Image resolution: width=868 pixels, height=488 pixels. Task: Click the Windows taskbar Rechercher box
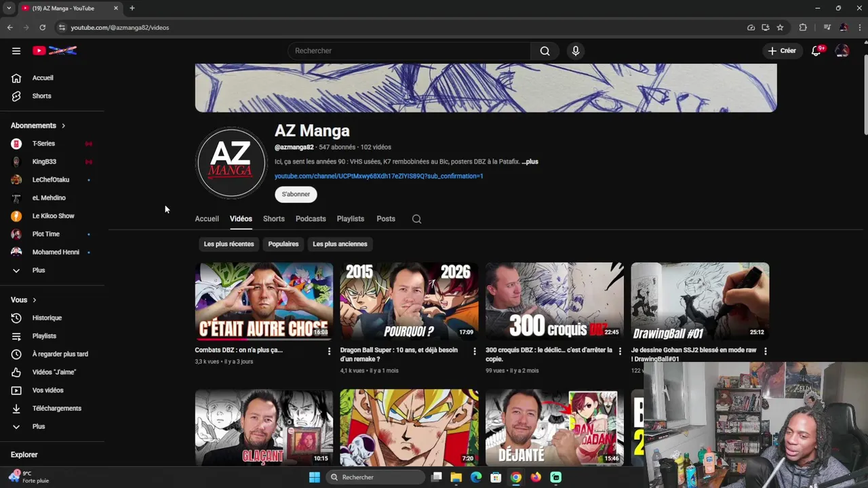374,477
